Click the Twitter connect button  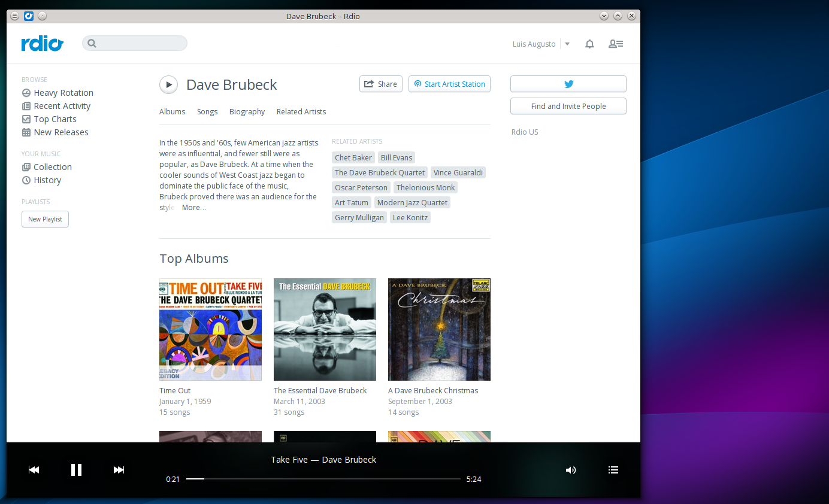pos(568,84)
